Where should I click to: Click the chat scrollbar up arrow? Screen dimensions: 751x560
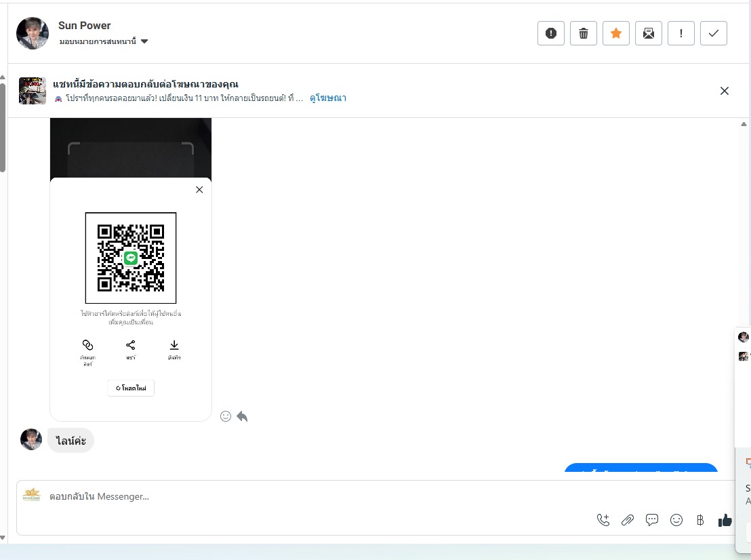[x=744, y=124]
